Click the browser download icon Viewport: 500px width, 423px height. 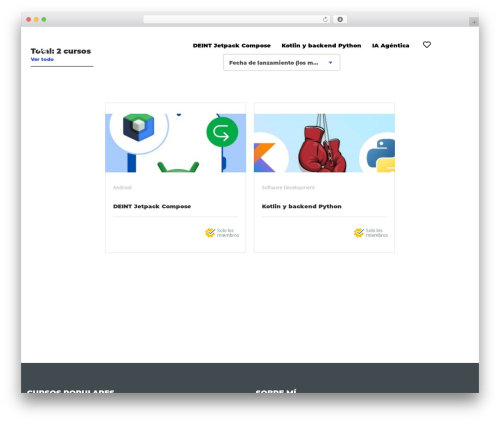click(340, 20)
